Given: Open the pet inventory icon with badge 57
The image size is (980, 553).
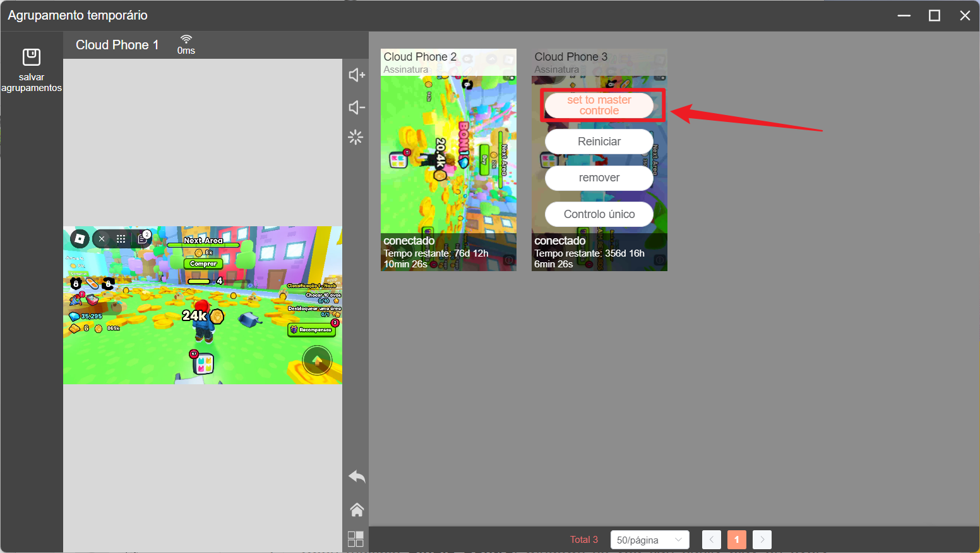Looking at the screenshot, I should click(202, 363).
